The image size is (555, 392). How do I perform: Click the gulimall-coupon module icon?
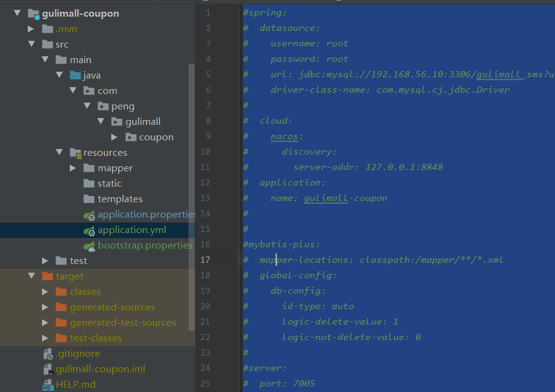[x=33, y=14]
